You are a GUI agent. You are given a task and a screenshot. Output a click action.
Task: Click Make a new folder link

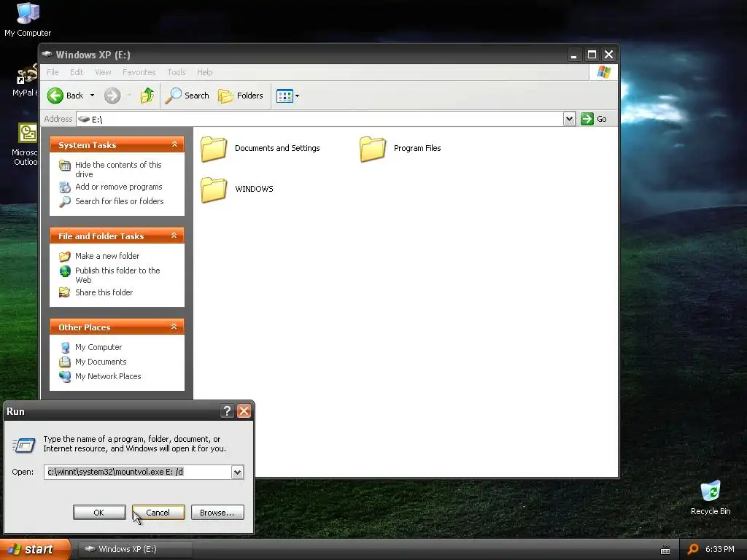pyautogui.click(x=107, y=256)
